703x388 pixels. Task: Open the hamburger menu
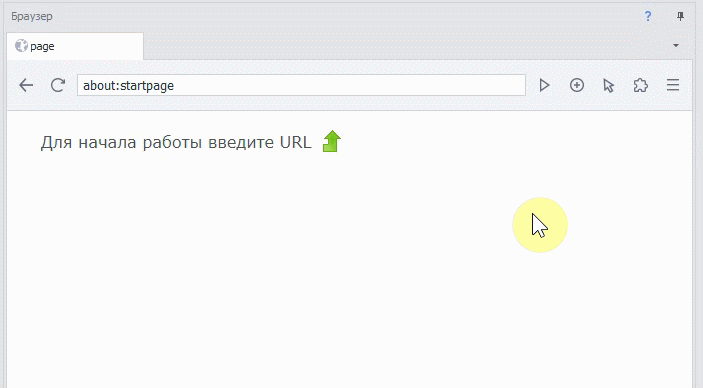(673, 85)
